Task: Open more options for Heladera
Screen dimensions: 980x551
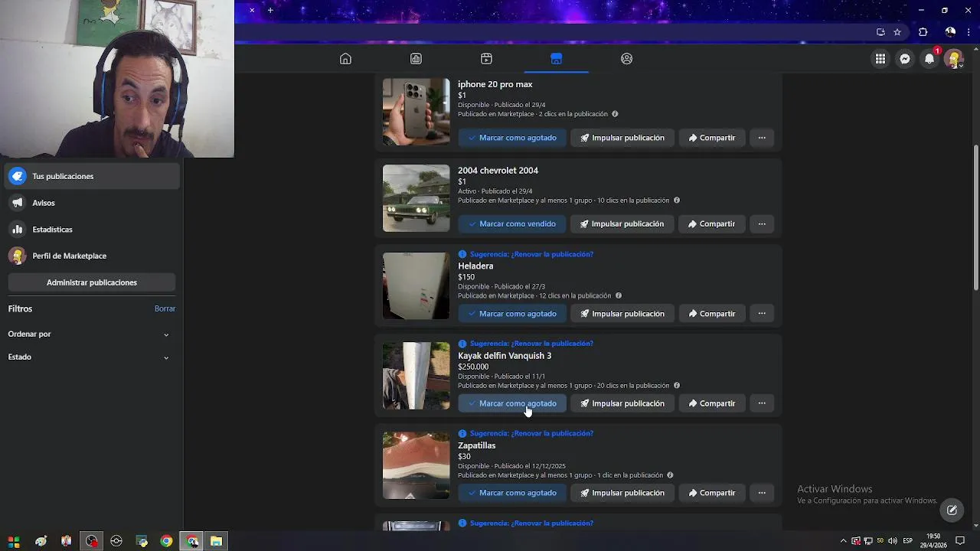Action: (x=762, y=314)
